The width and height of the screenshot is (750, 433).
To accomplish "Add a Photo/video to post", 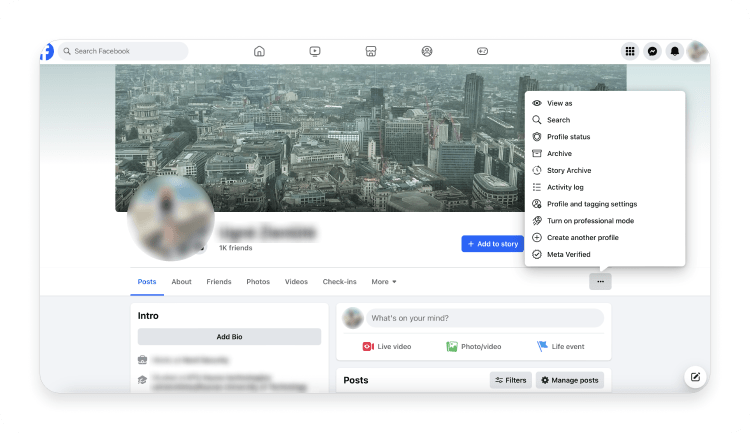I will [x=474, y=346].
